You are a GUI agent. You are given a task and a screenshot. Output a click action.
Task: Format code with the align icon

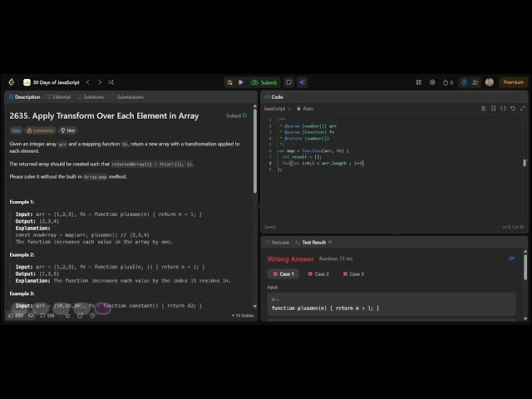point(484,109)
